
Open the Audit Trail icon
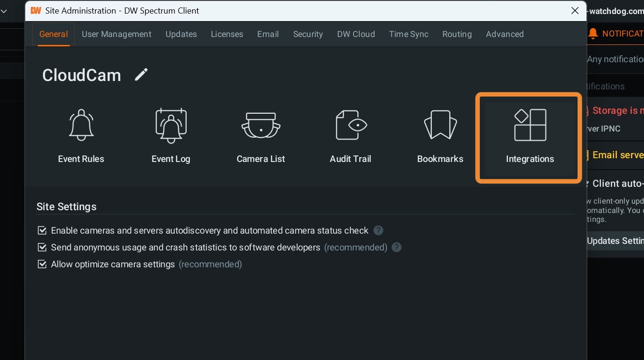click(351, 125)
